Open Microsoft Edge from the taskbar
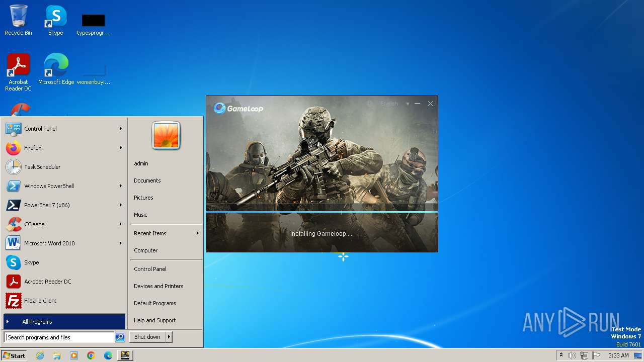 pos(108,355)
